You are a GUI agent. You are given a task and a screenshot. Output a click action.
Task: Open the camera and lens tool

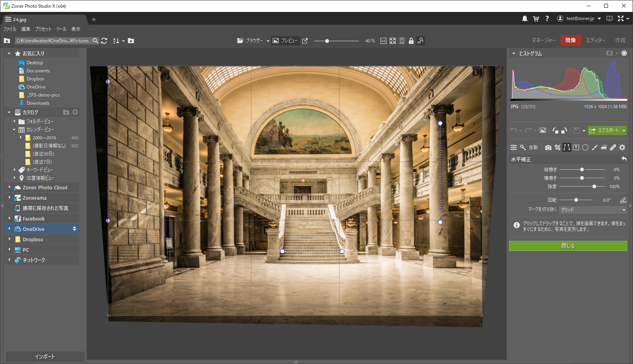pos(548,147)
